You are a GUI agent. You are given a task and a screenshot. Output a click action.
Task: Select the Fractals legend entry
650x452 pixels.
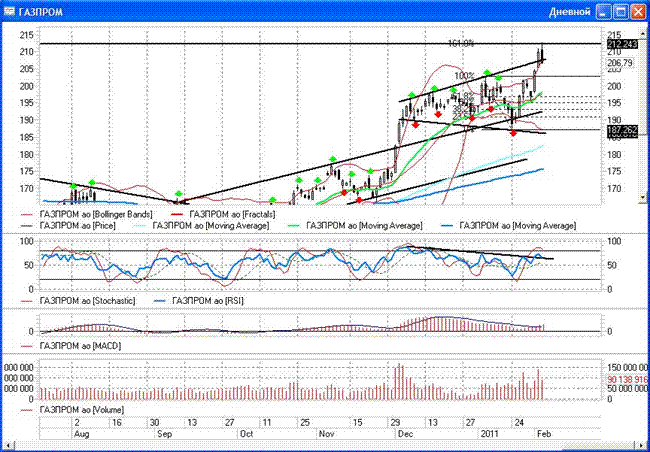(223, 214)
